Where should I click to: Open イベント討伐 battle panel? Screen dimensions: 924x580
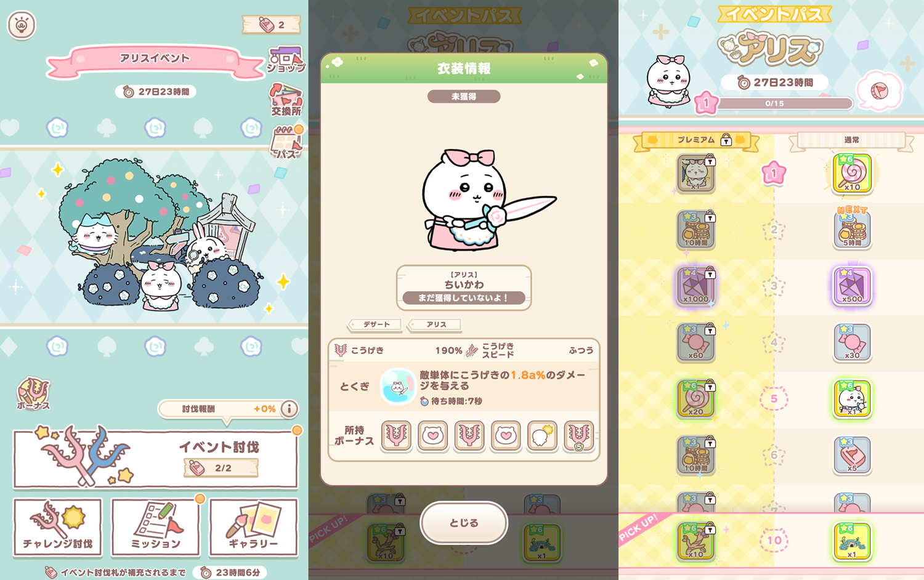click(155, 459)
